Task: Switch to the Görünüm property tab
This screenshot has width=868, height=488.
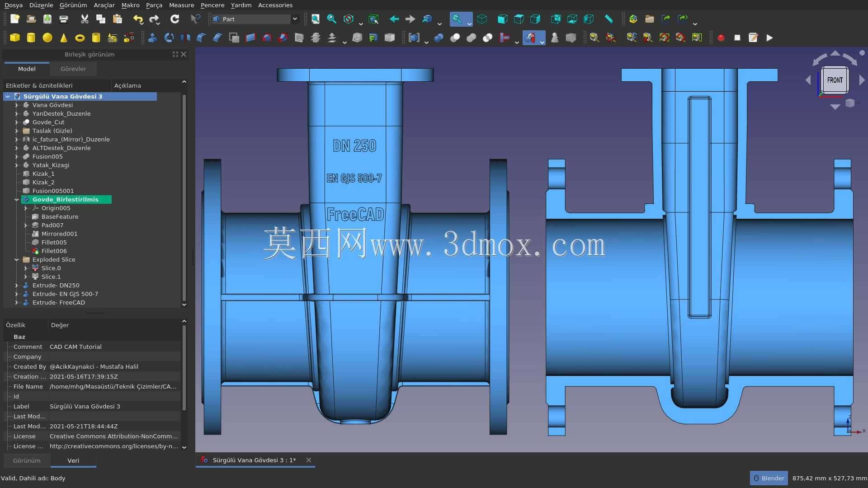Action: [x=27, y=460]
